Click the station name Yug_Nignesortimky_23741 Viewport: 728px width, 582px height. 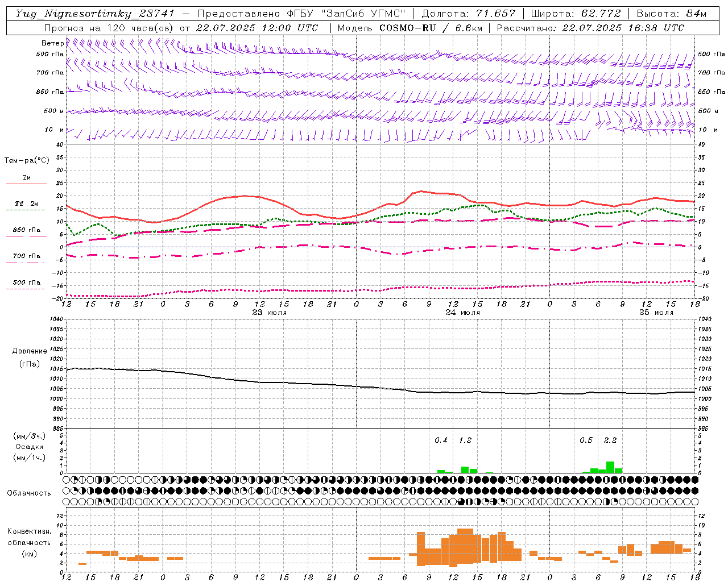(x=95, y=14)
